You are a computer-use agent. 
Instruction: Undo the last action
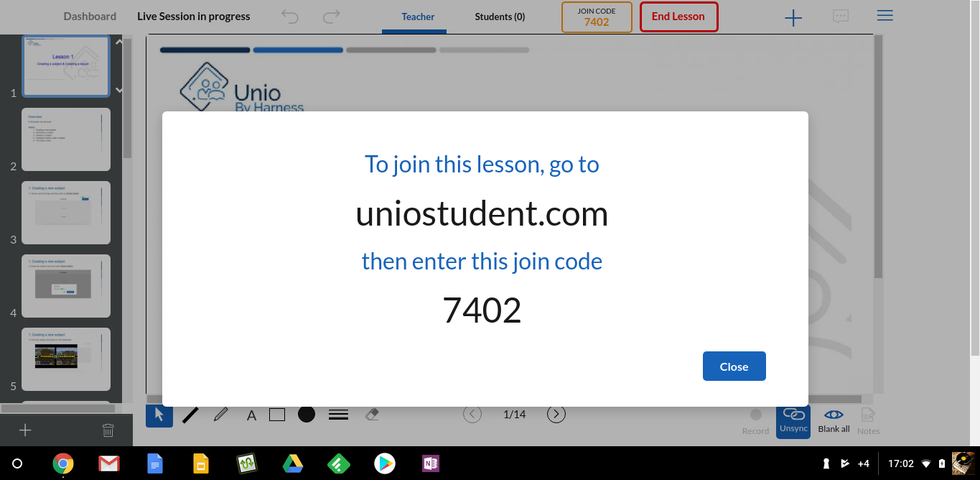click(290, 16)
